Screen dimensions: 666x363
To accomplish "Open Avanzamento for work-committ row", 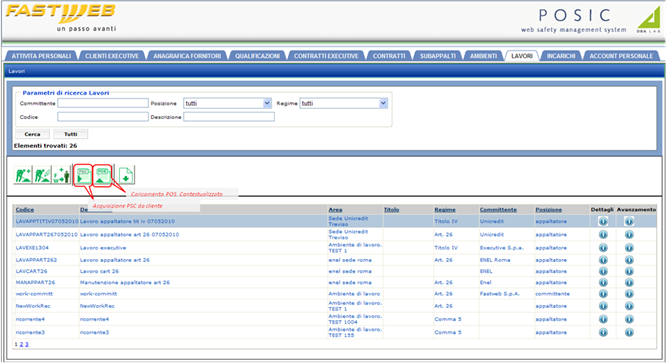I will (629, 294).
